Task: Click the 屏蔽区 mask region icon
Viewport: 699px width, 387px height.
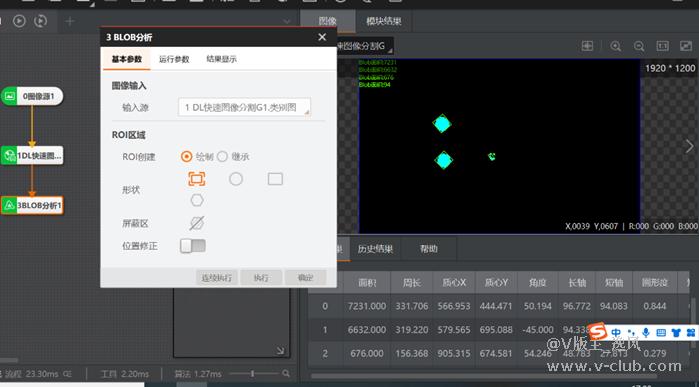Action: tap(197, 223)
